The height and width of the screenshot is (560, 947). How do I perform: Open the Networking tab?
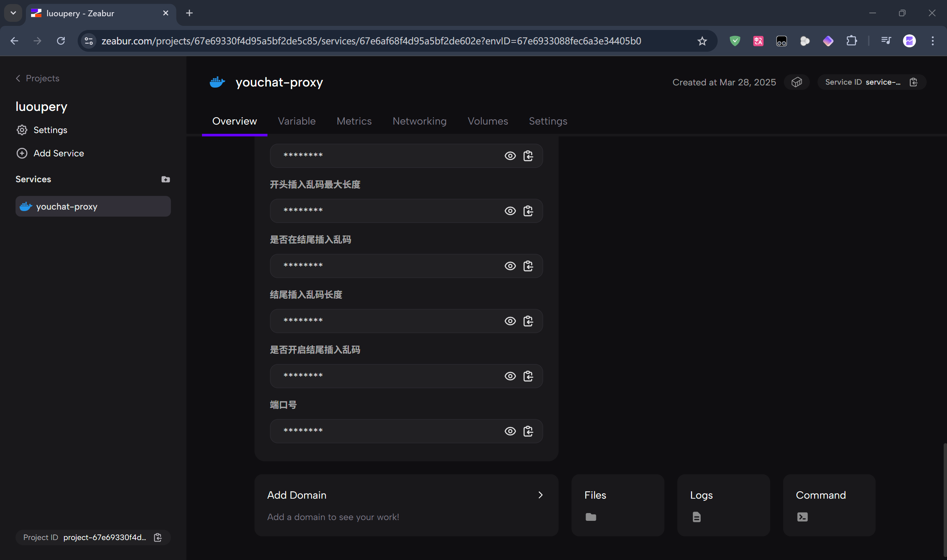419,121
